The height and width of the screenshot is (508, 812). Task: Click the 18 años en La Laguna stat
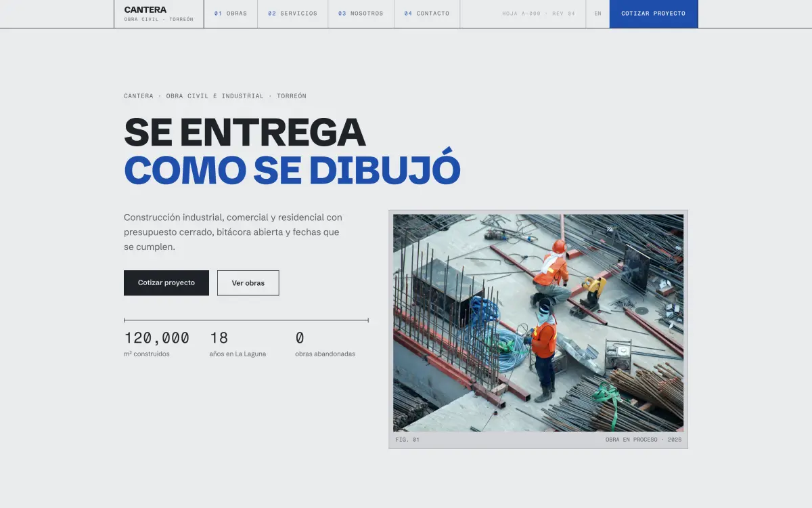(x=238, y=344)
